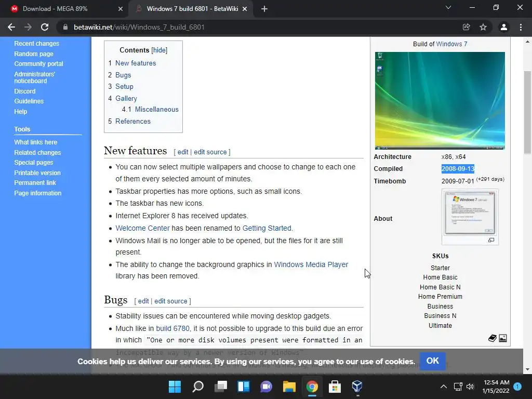Image resolution: width=532 pixels, height=399 pixels.
Task: Open Widgets on taskbar
Action: click(244, 387)
